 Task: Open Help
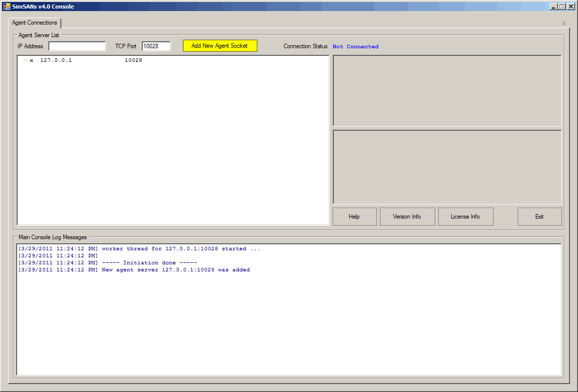(354, 217)
